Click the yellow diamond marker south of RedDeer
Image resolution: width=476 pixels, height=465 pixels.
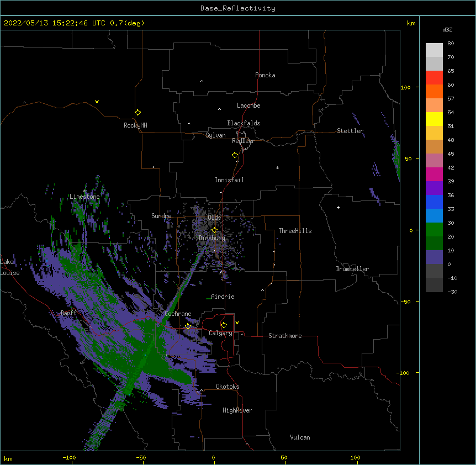(x=235, y=155)
